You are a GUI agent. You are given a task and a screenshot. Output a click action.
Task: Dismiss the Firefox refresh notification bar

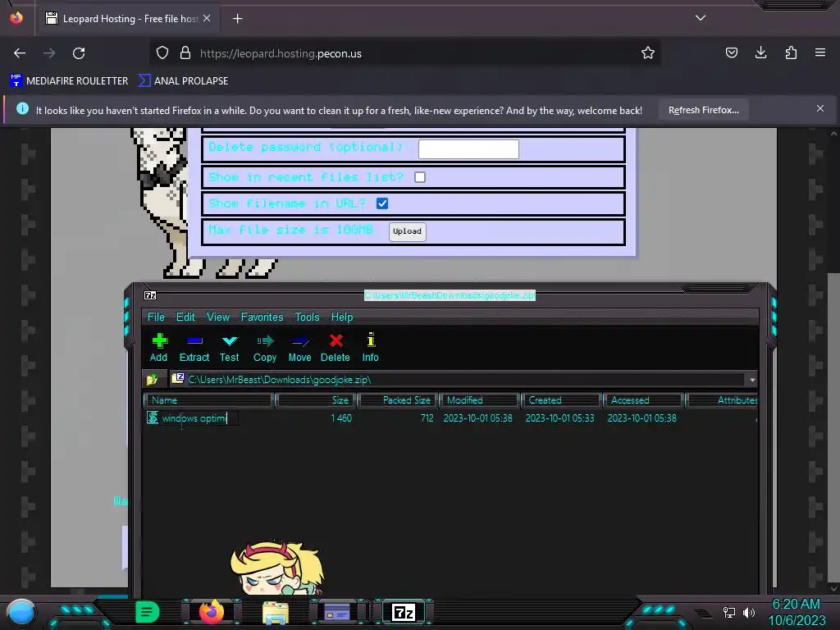[x=820, y=108]
